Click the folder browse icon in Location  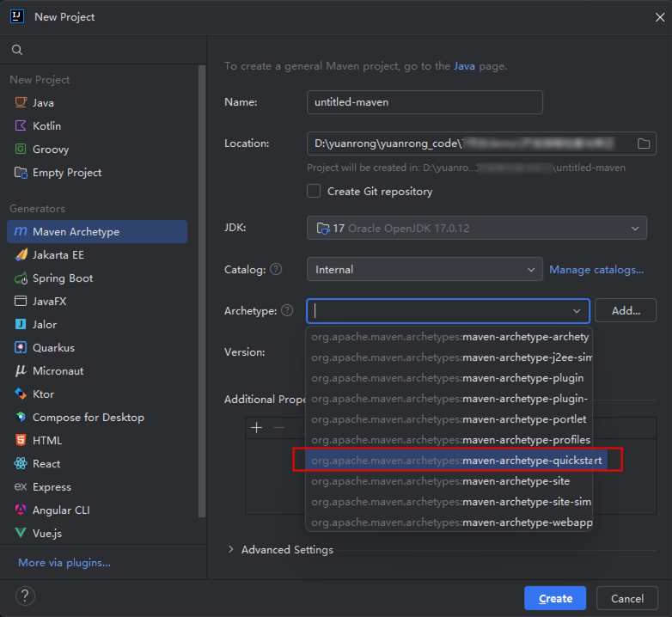pyautogui.click(x=643, y=144)
